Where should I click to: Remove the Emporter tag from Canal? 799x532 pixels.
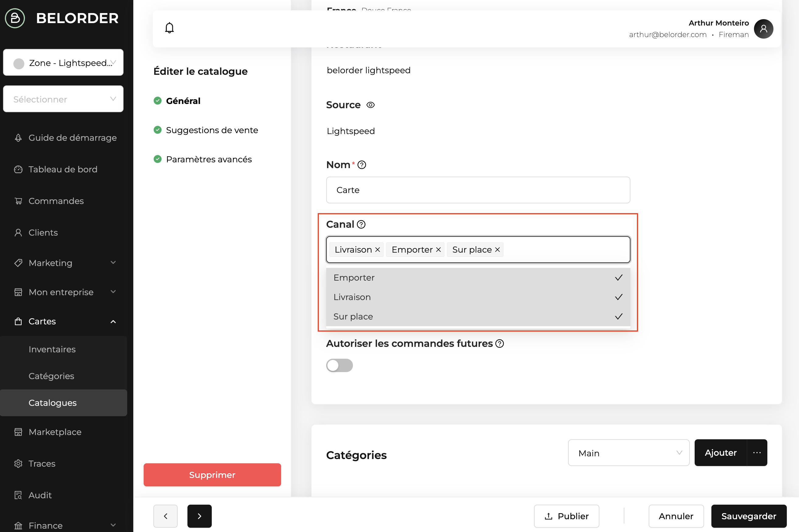(438, 250)
